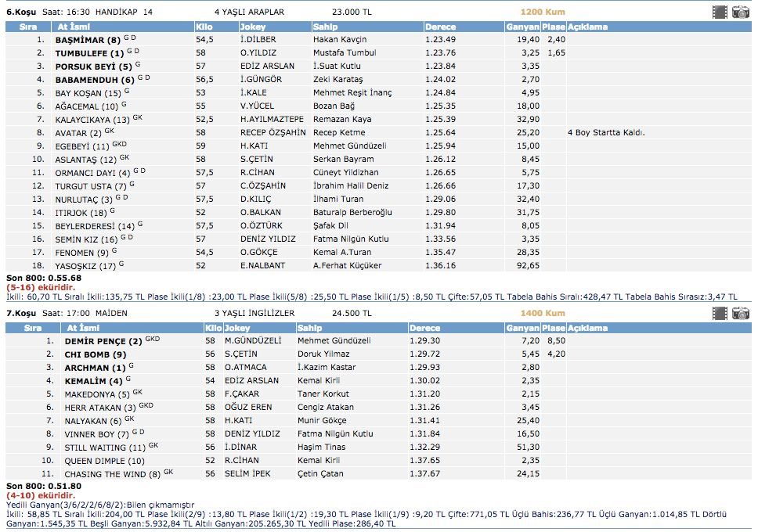
Task: Play race 7 video via film icon
Action: coord(720,314)
